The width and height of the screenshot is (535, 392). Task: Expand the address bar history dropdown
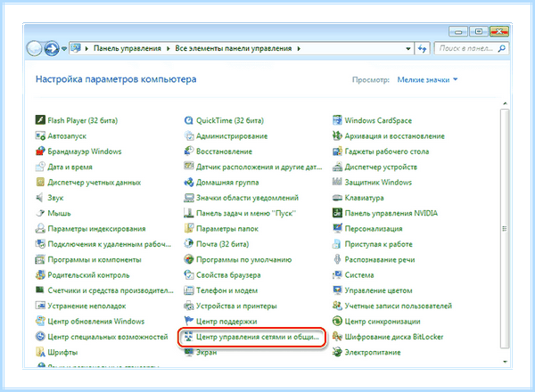[408, 49]
